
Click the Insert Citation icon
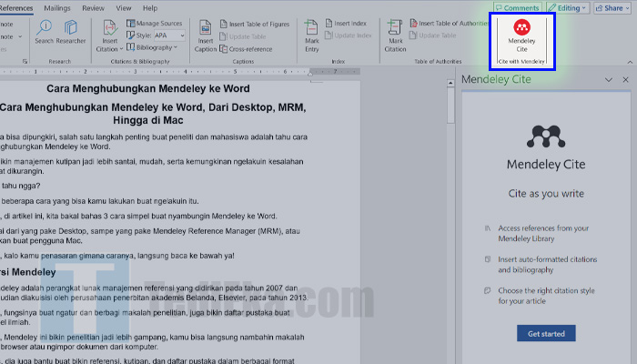pyautogui.click(x=110, y=27)
